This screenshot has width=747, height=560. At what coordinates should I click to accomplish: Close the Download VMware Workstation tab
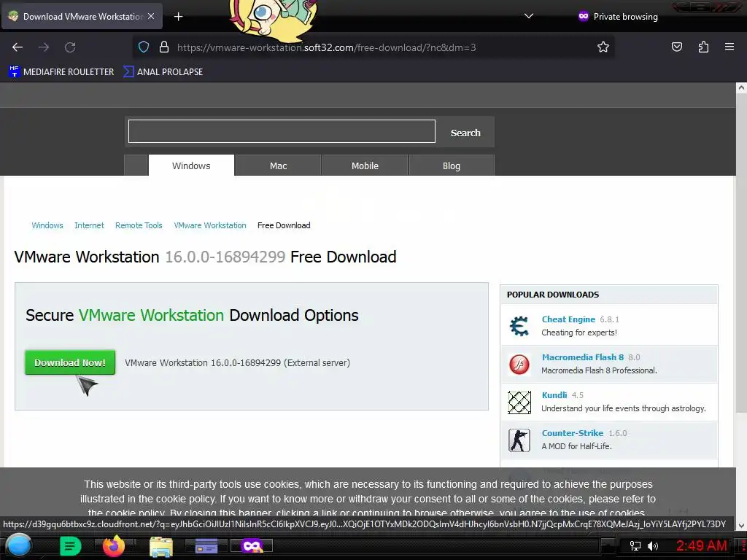coord(151,16)
